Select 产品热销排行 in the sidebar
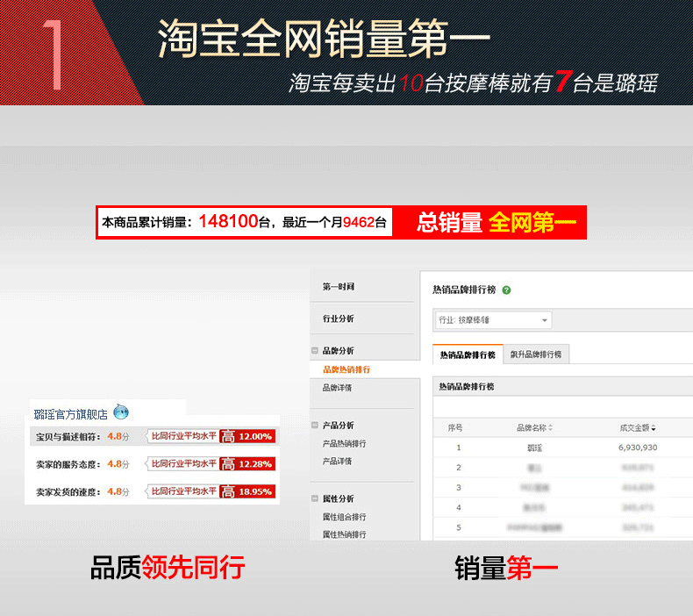Viewport: 693px width, 616px height. pyautogui.click(x=344, y=443)
